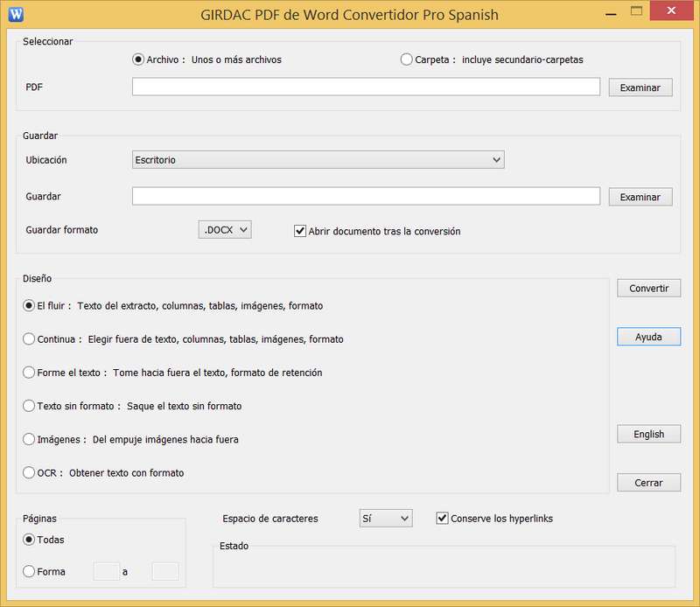Click the Cerrar button

tap(648, 482)
